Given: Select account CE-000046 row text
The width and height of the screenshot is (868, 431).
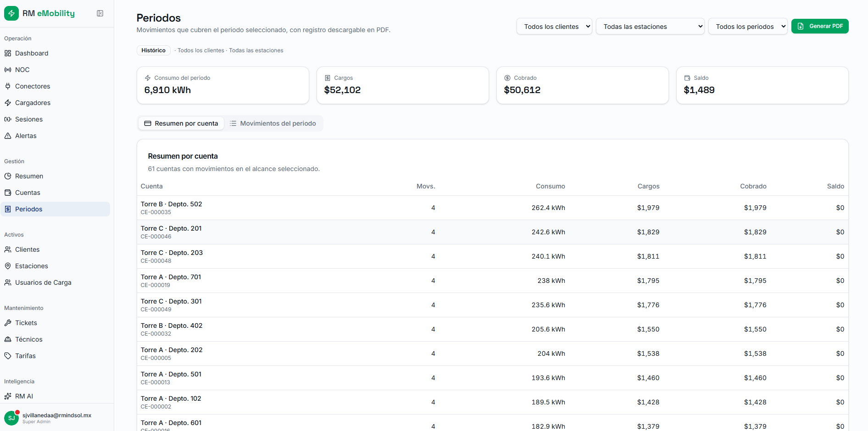Looking at the screenshot, I should point(156,237).
